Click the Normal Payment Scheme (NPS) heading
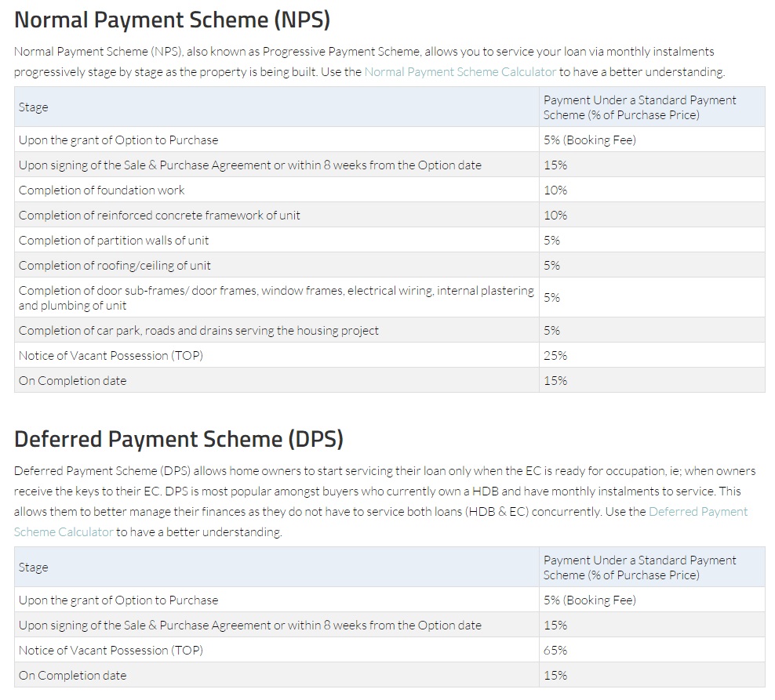 coord(171,20)
